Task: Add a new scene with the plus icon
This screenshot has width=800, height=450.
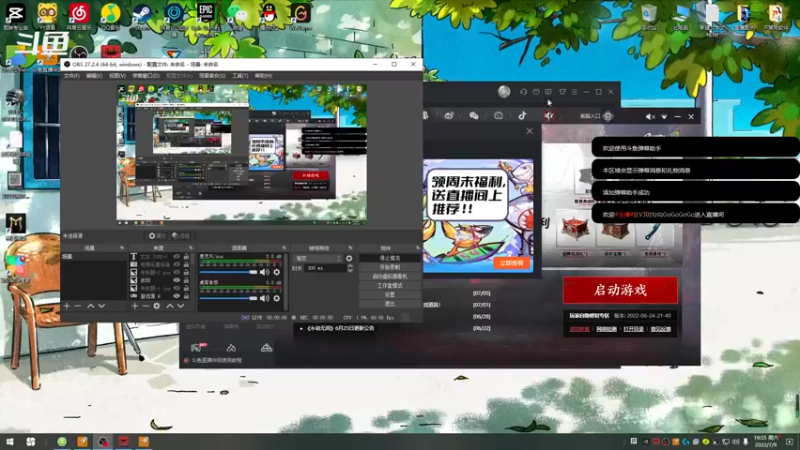Action: (x=67, y=306)
